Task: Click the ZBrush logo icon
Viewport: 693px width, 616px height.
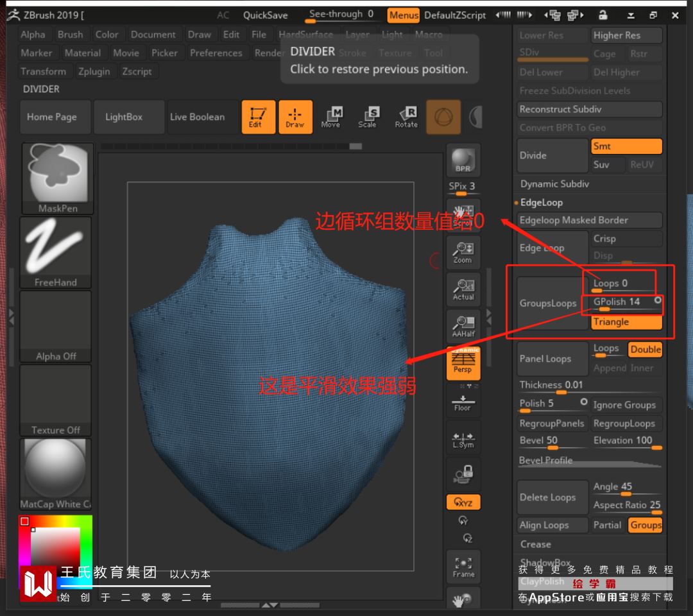Action: [x=13, y=15]
